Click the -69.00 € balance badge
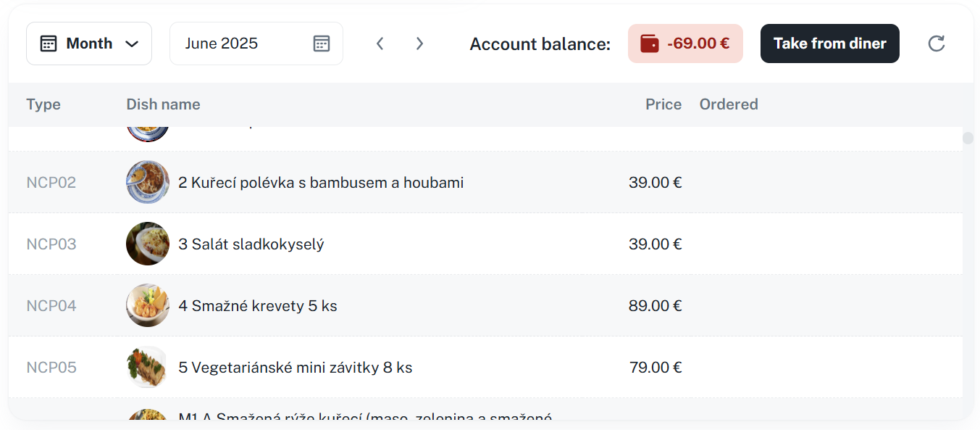 685,44
